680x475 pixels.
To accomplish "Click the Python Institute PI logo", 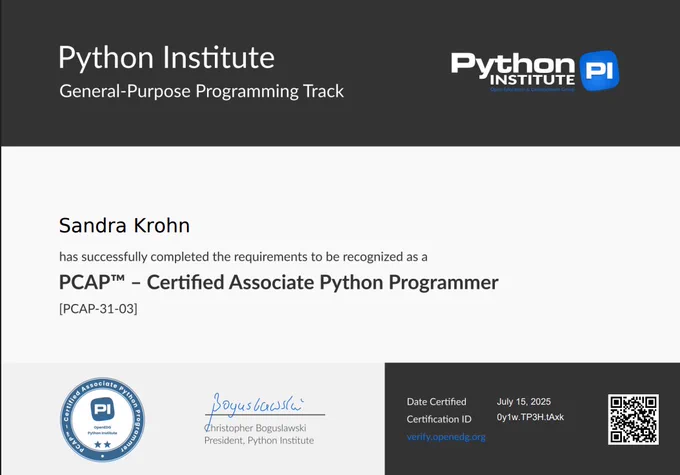I will pyautogui.click(x=535, y=71).
